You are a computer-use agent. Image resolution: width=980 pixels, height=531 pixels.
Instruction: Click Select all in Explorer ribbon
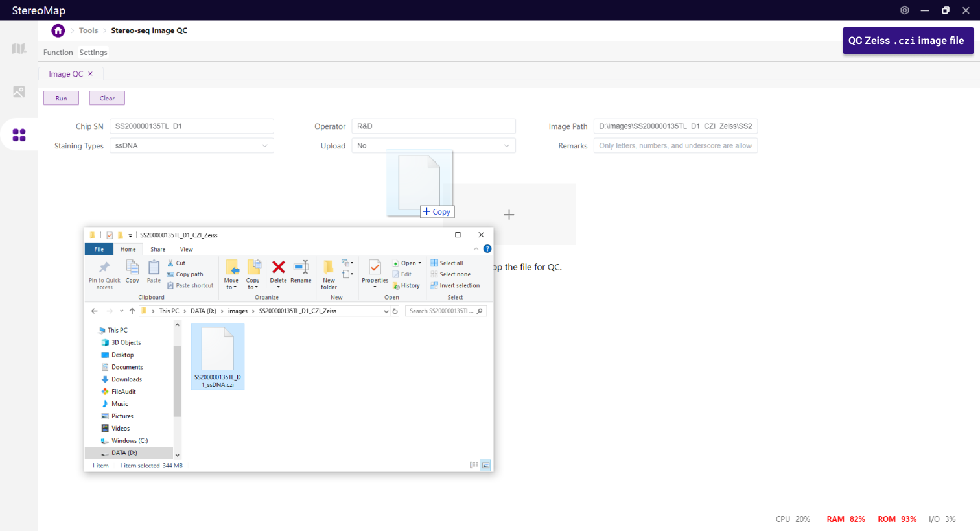coord(447,263)
